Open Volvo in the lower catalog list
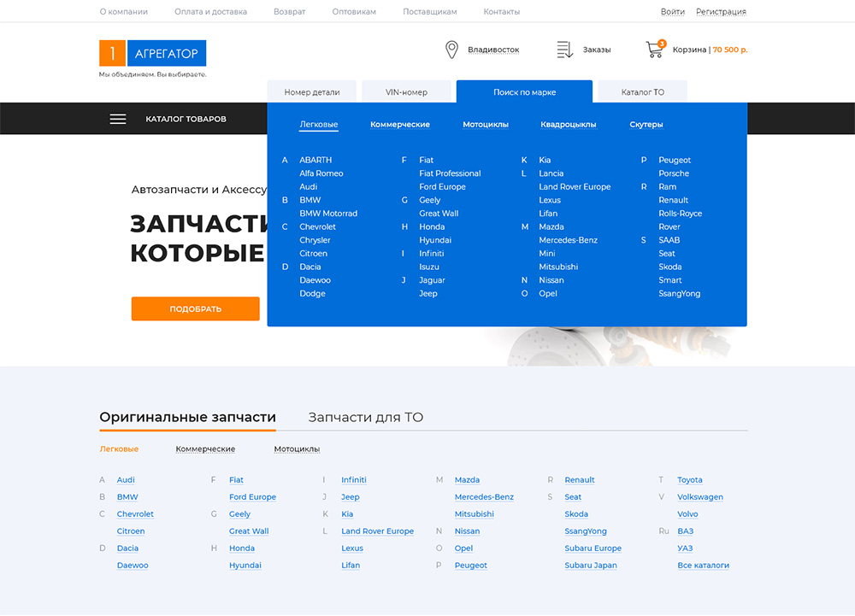The width and height of the screenshot is (855, 616). tap(687, 514)
